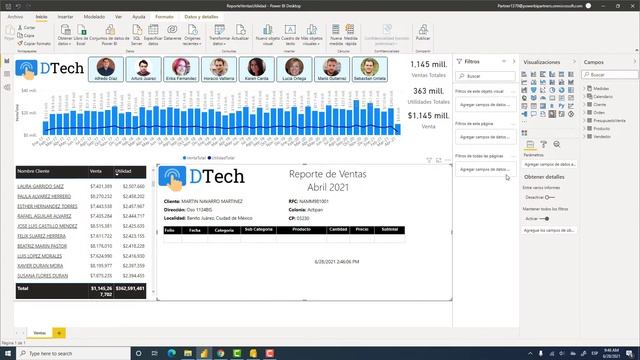Viewport: 640px width, 360px height.
Task: Open the Analytics magnifier tab
Action: point(557,144)
